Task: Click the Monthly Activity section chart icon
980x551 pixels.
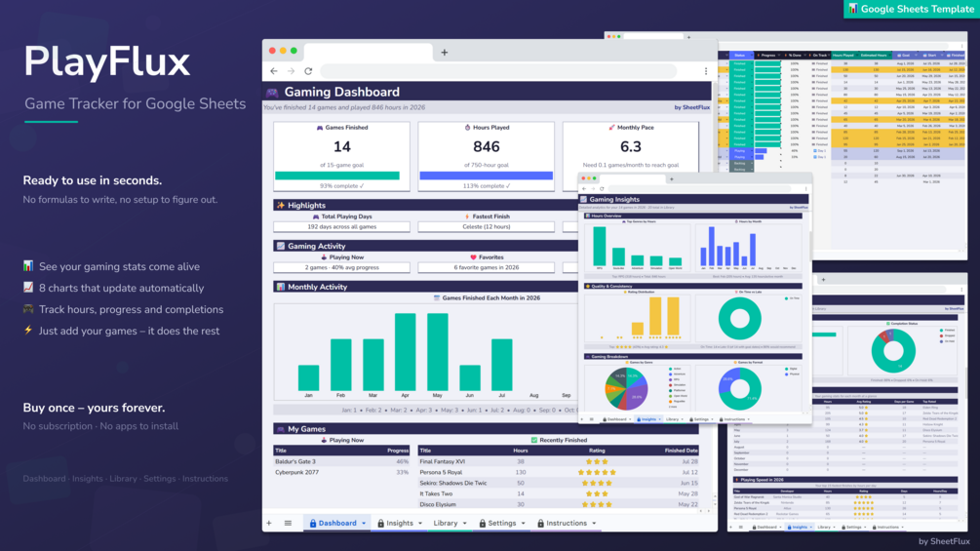Action: tap(281, 287)
